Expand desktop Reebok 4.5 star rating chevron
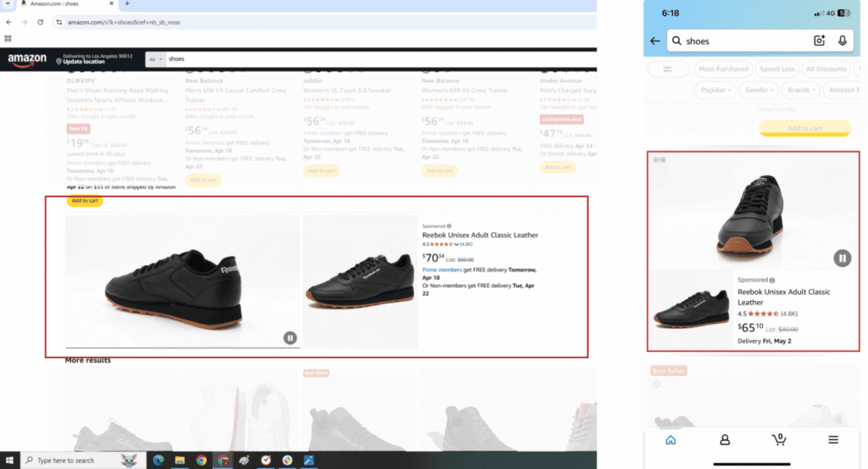The height and width of the screenshot is (469, 868). coord(456,244)
